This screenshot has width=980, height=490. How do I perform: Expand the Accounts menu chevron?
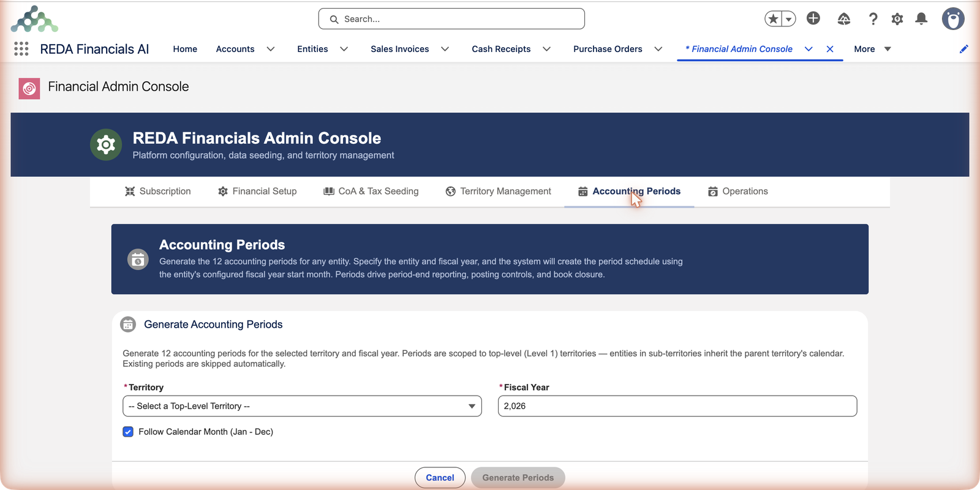[x=271, y=49]
